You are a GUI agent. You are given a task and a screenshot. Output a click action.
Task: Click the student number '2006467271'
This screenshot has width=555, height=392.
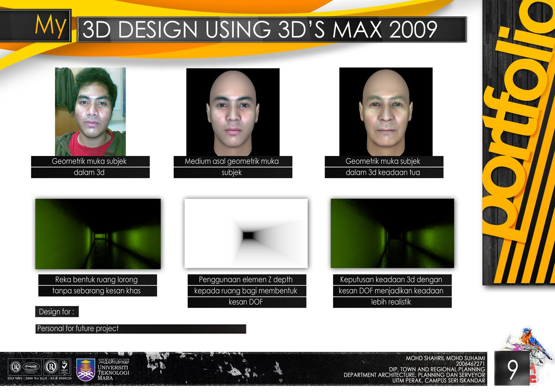[x=470, y=364]
